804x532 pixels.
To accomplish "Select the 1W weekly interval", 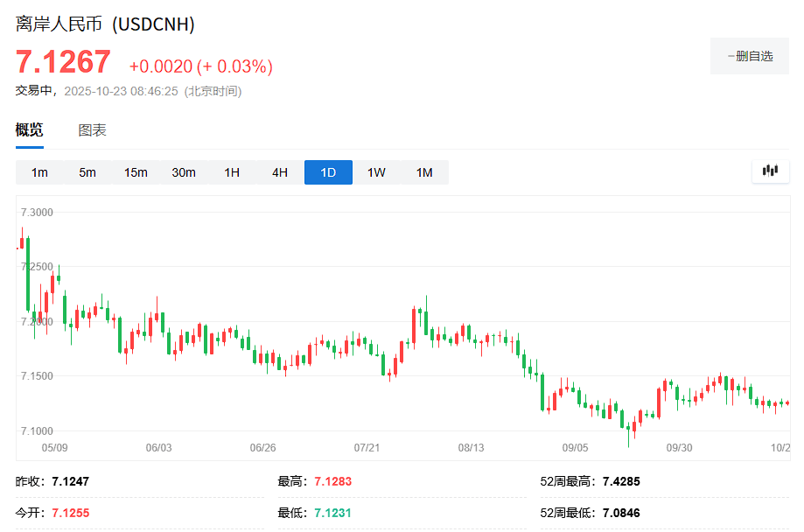I will 376,172.
